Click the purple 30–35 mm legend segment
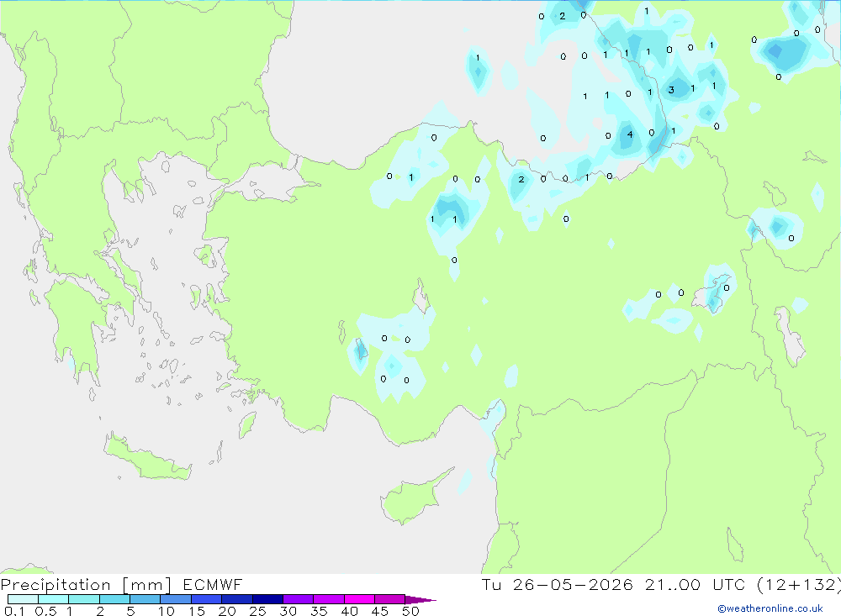 tap(298, 599)
